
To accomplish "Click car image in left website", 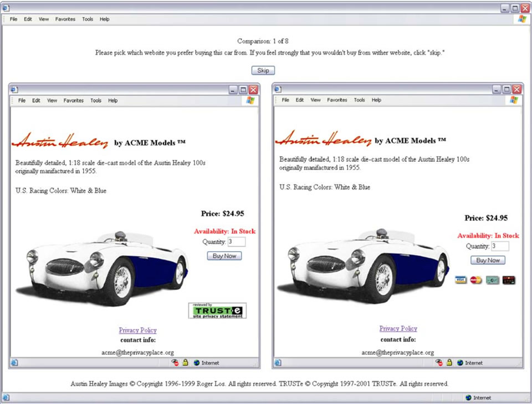I will 102,269.
